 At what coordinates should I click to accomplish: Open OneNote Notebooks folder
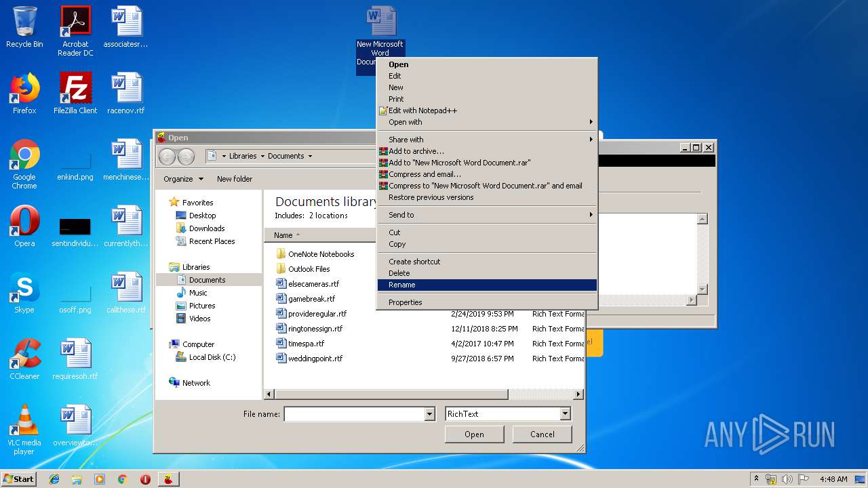[x=321, y=254]
